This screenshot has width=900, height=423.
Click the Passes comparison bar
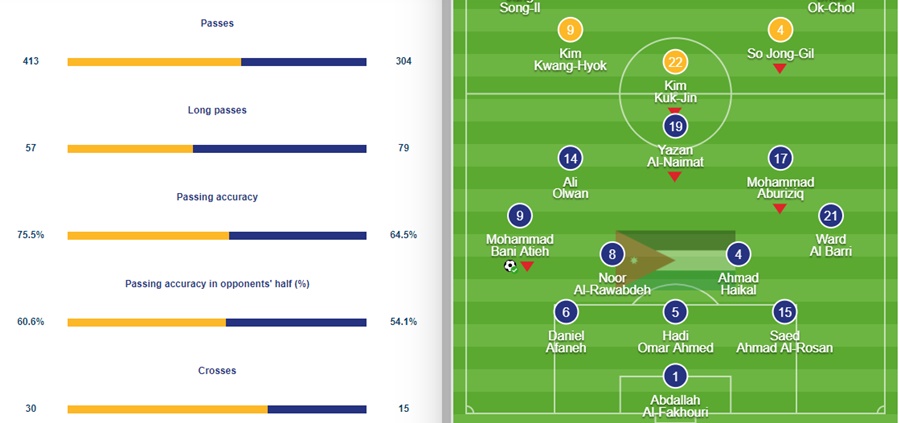coord(217,62)
